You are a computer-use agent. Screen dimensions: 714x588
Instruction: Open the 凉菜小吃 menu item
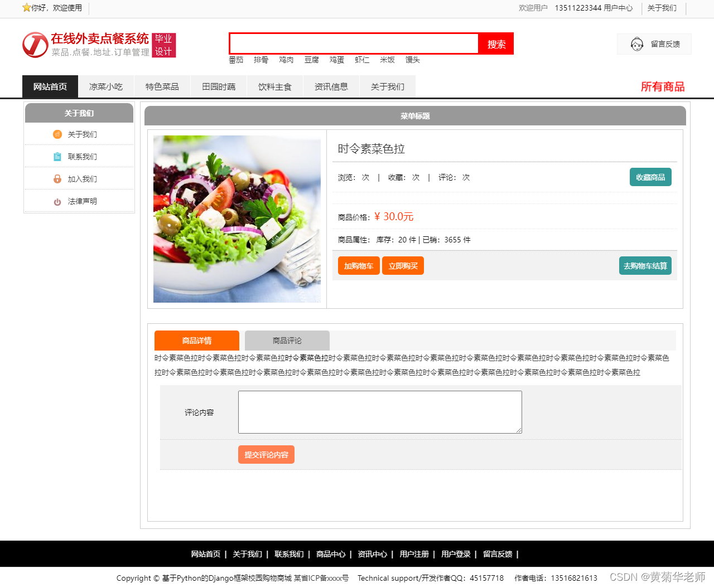click(106, 86)
